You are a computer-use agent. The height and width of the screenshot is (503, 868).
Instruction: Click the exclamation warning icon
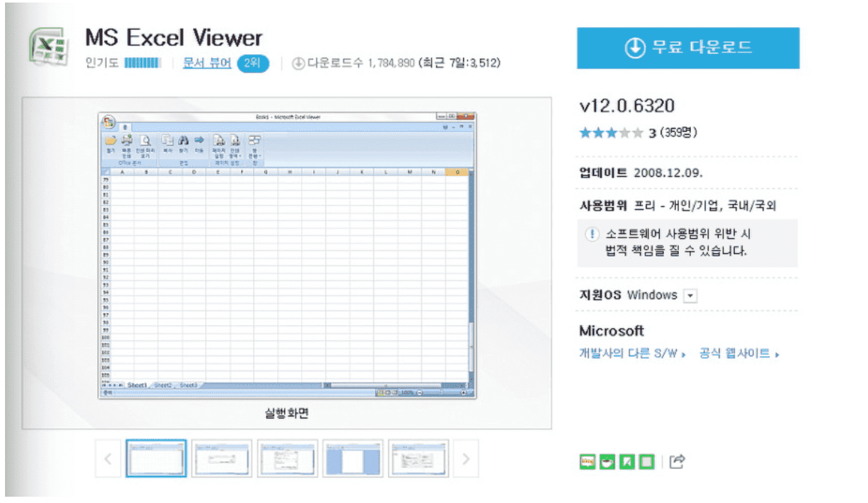(592, 234)
